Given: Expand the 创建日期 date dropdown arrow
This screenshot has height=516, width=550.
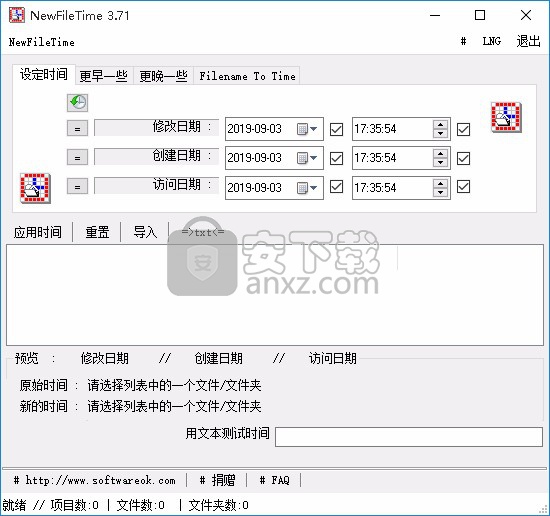Looking at the screenshot, I should pyautogui.click(x=314, y=158).
